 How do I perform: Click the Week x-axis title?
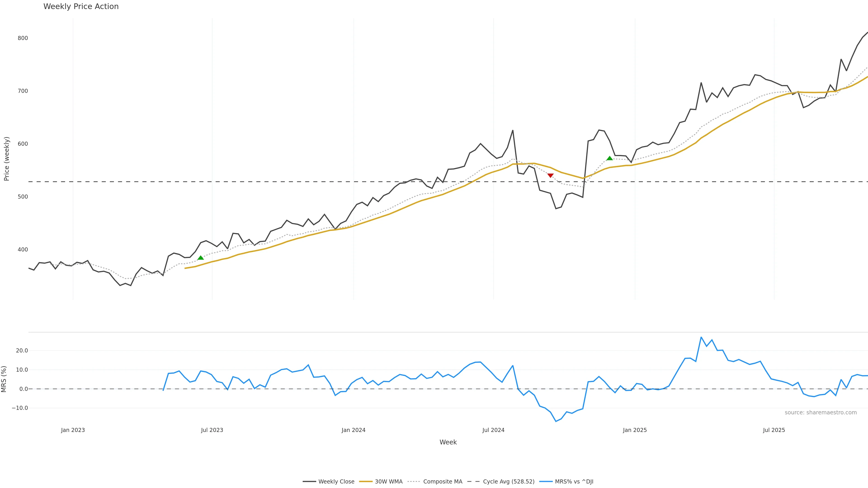pyautogui.click(x=448, y=442)
